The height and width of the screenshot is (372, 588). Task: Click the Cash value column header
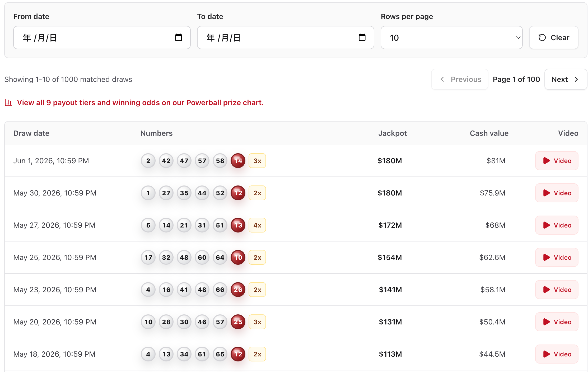(489, 133)
